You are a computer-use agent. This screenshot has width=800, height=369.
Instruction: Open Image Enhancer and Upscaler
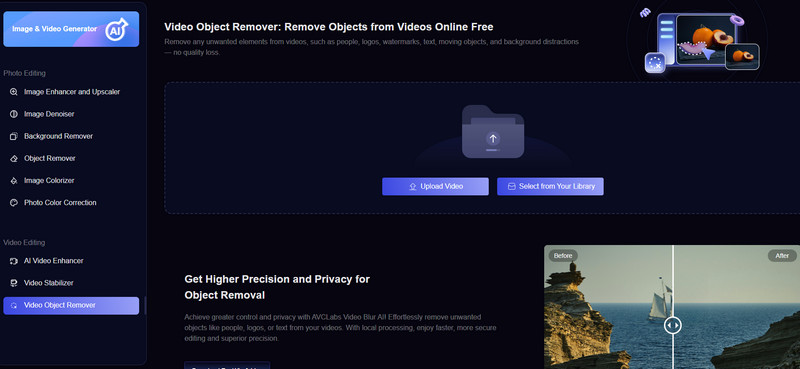pyautogui.click(x=71, y=92)
